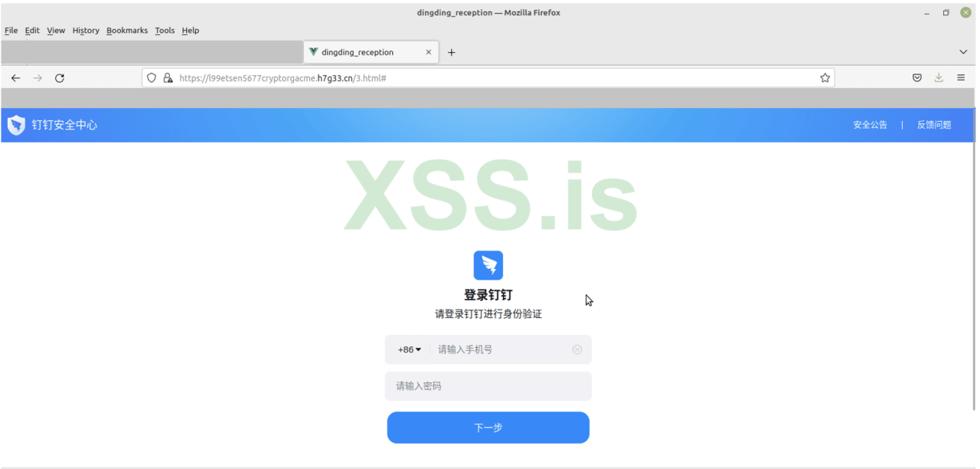The height and width of the screenshot is (469, 980).
Task: Close the dingding_reception tab
Action: 429,52
